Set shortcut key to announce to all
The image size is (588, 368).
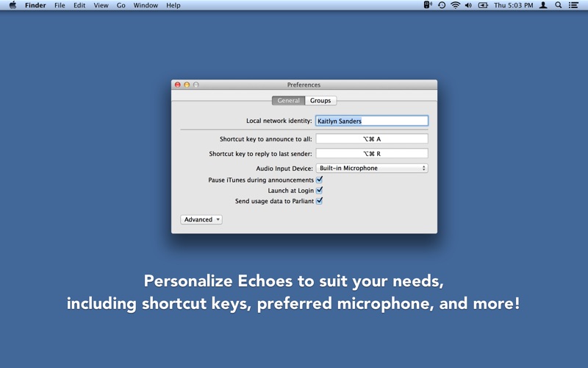pos(372,139)
